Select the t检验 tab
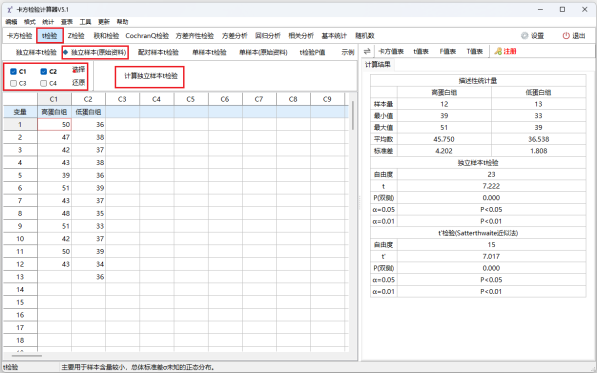The image size is (597, 373). point(50,36)
